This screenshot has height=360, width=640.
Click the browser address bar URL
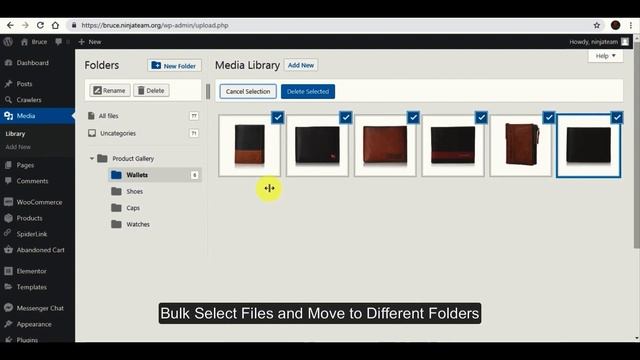point(155,25)
